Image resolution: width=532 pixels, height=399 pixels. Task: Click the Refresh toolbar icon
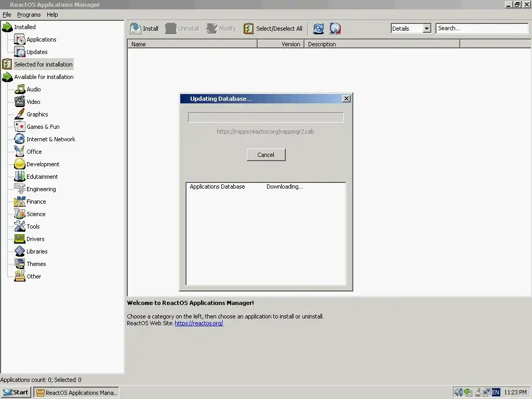click(318, 29)
